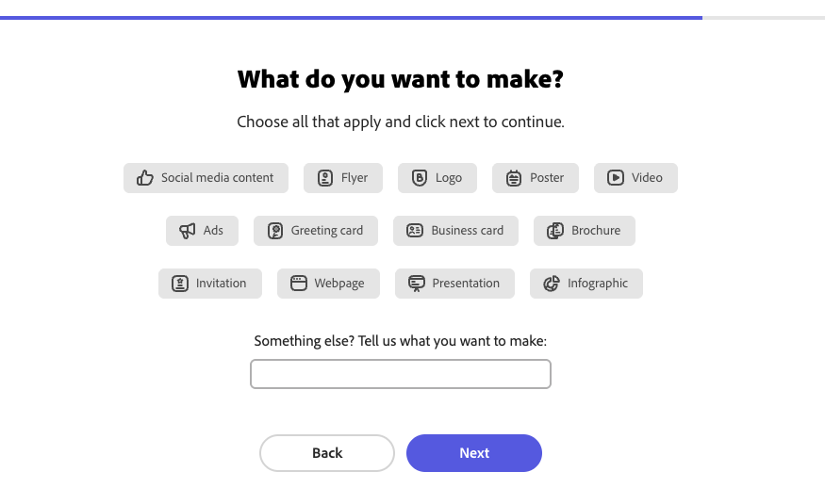Viewport: 825px width, 504px height.
Task: Toggle the Presentation option
Action: click(454, 284)
